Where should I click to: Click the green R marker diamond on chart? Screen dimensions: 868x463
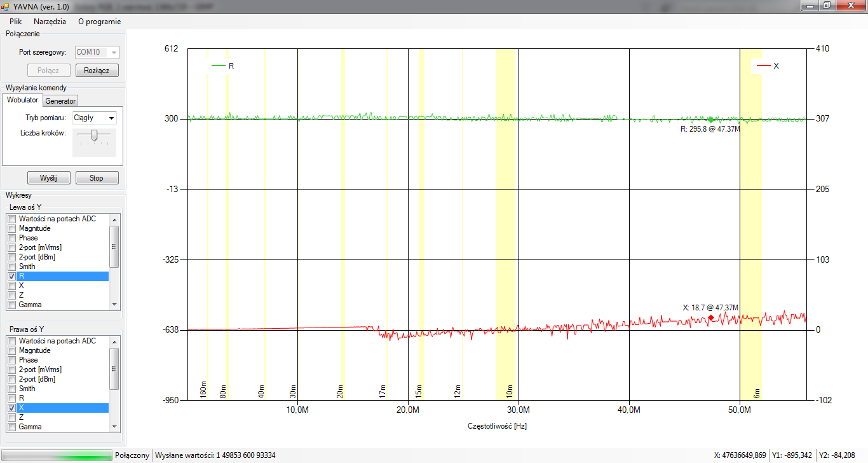[x=710, y=120]
